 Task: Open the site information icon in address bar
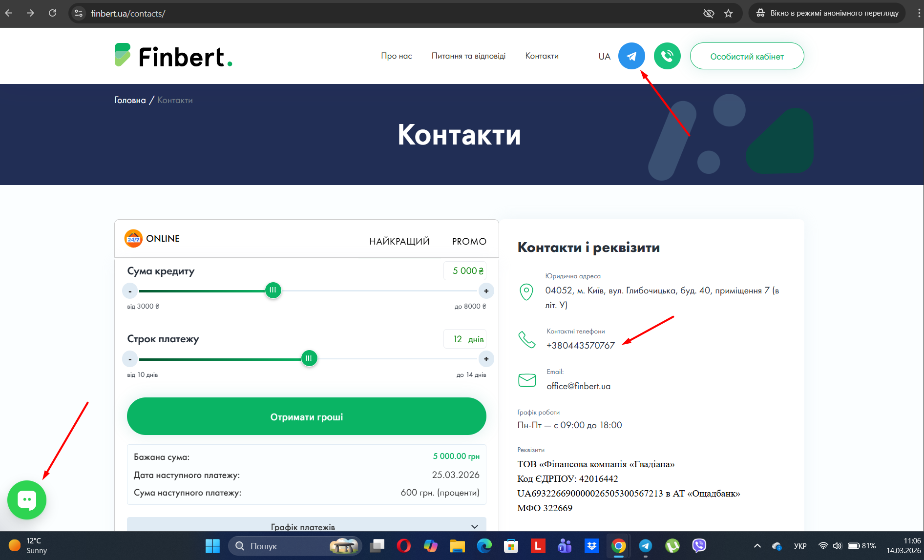(79, 13)
